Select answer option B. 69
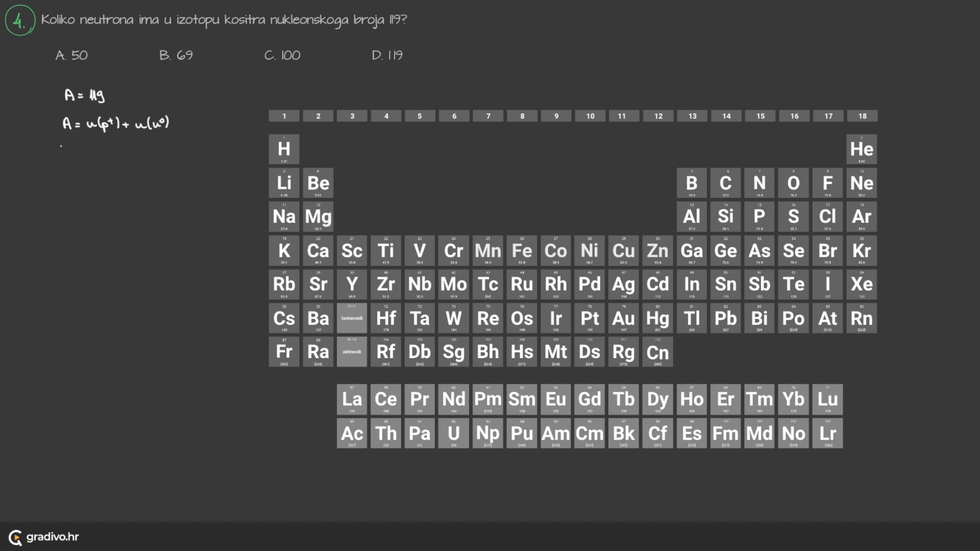 [x=176, y=55]
